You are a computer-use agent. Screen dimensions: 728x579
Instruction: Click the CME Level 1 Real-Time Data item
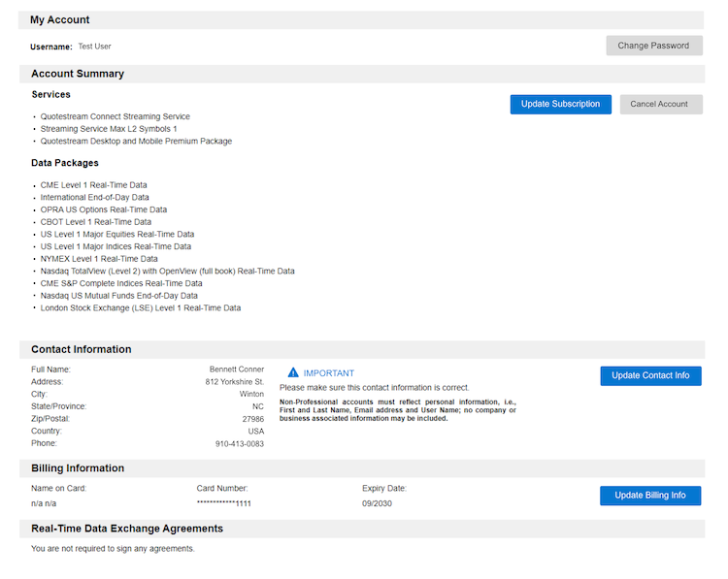tap(93, 184)
